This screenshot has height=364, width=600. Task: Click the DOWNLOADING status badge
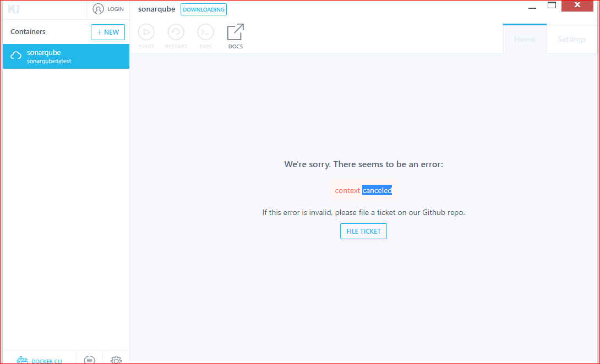pos(203,9)
